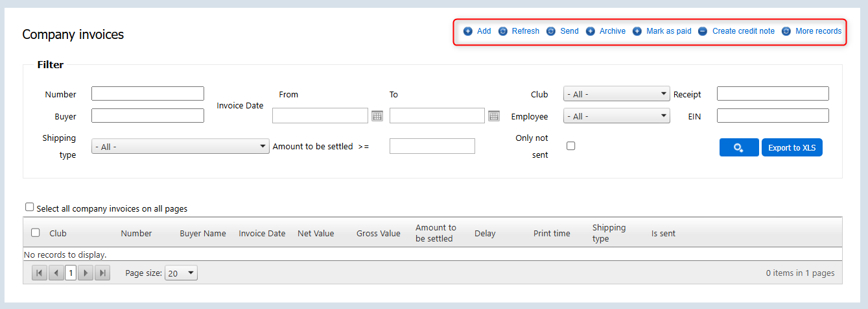Refresh the company invoices list
This screenshot has height=309, width=868.
click(503, 31)
